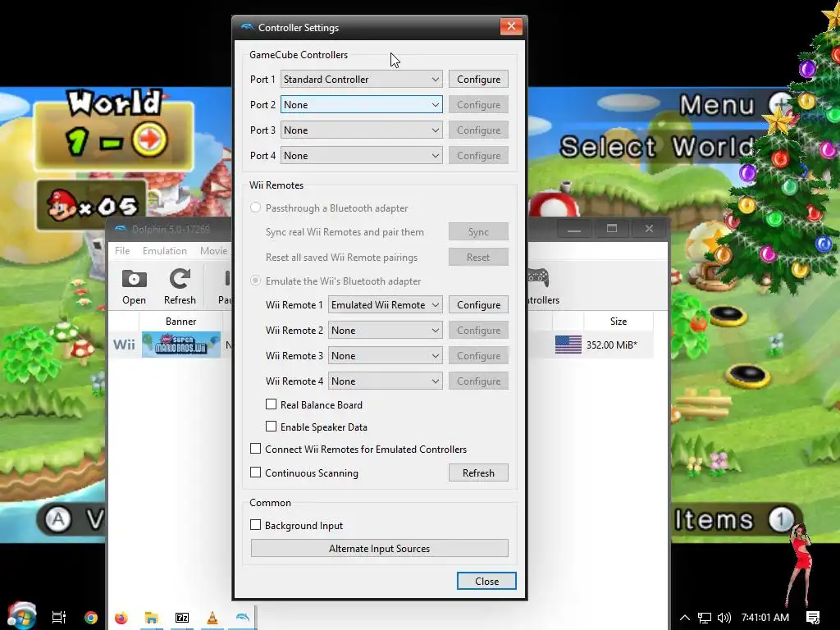This screenshot has width=840, height=630.
Task: Open the notification center icon
Action: tap(813, 618)
